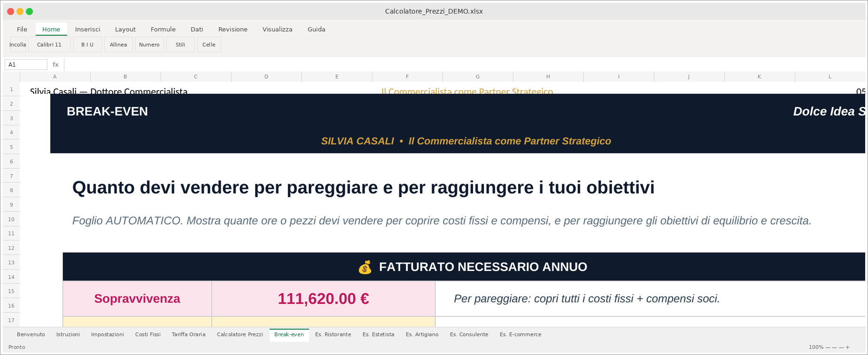Viewport: 868px width, 355px height.
Task: Click the 'SILVIA CASALI' subtitle line
Action: [466, 141]
